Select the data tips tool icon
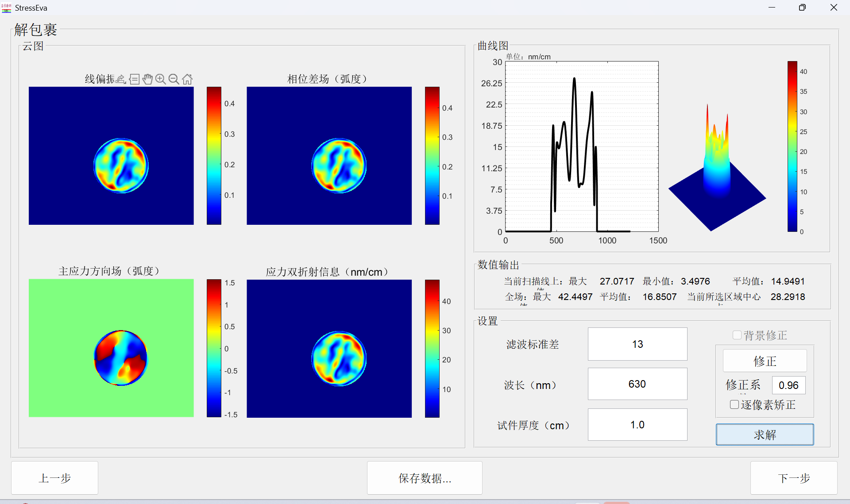 (134, 79)
